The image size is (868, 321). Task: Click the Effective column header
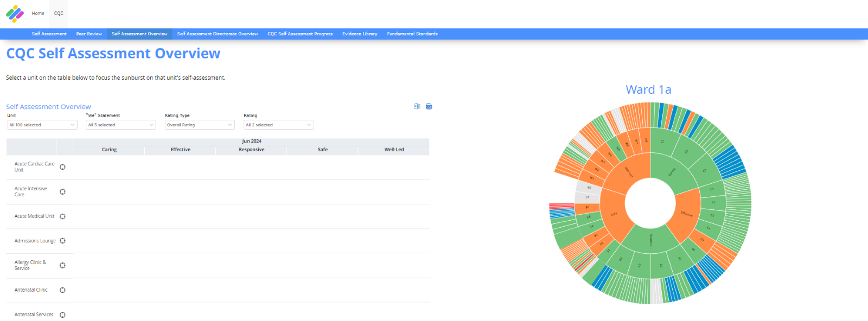181,150
